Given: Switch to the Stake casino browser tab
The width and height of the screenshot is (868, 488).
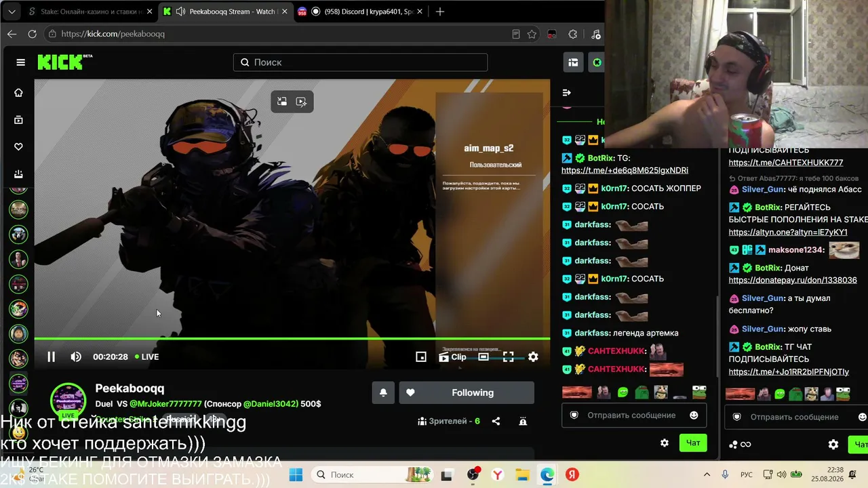Looking at the screenshot, I should coord(89,12).
